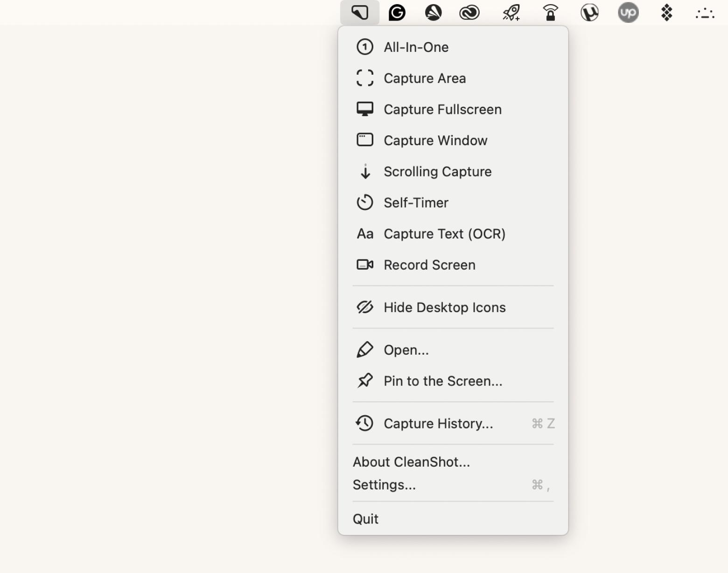
Task: Choose Capture Area from the menu
Action: (x=424, y=78)
